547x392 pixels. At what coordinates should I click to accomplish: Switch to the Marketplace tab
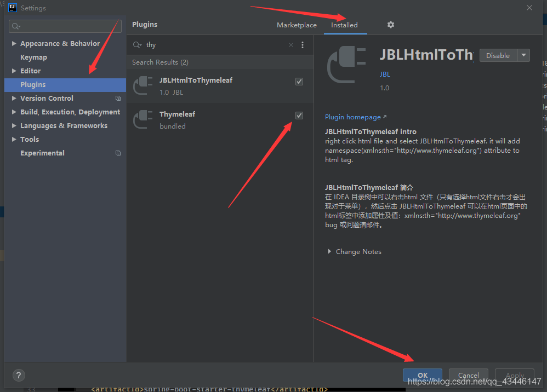(x=297, y=25)
